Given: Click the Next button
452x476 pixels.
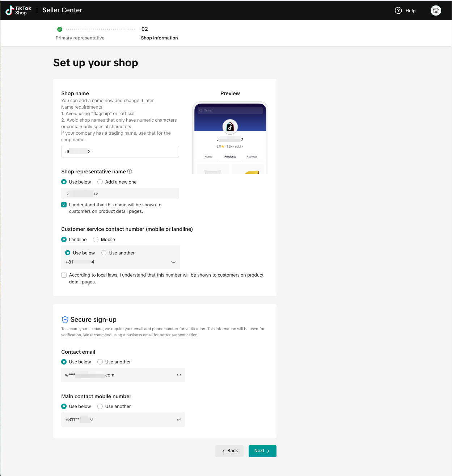Looking at the screenshot, I should pyautogui.click(x=262, y=451).
